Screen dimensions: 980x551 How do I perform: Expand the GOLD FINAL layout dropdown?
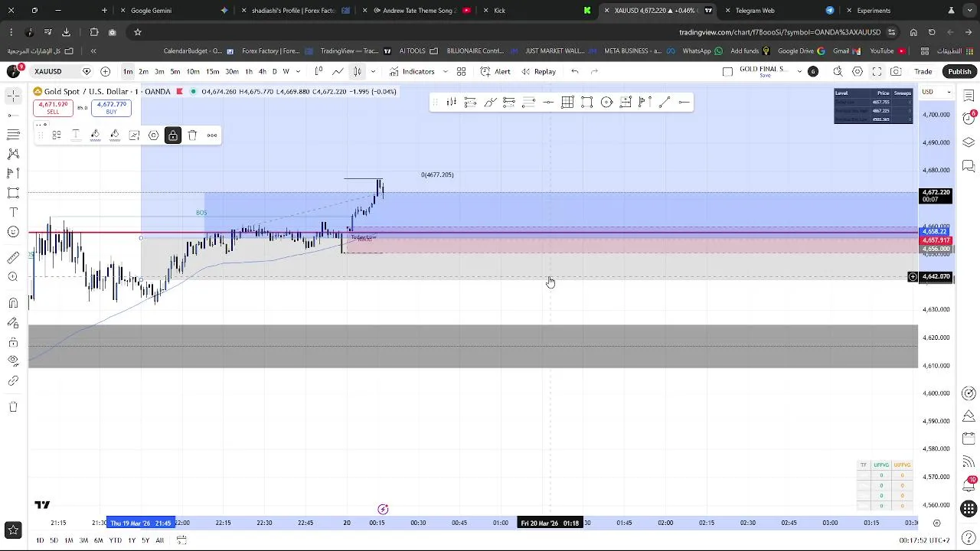[799, 71]
